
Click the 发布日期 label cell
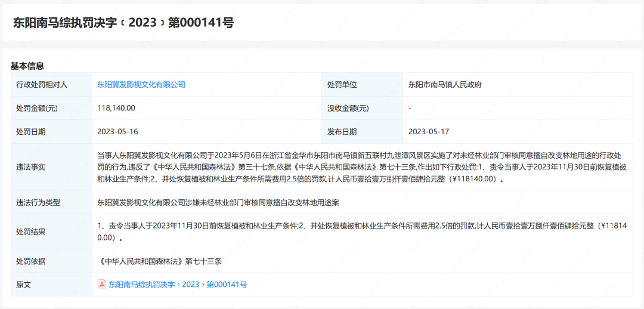342,132
